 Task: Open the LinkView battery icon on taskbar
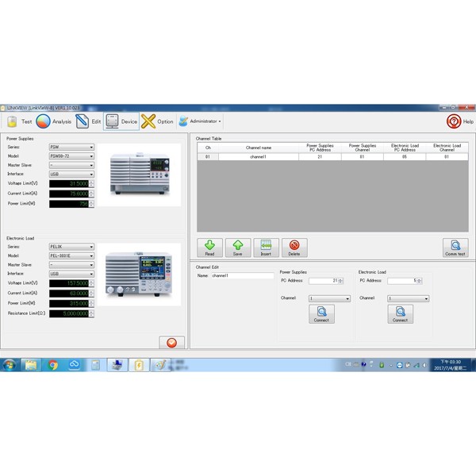click(x=139, y=365)
